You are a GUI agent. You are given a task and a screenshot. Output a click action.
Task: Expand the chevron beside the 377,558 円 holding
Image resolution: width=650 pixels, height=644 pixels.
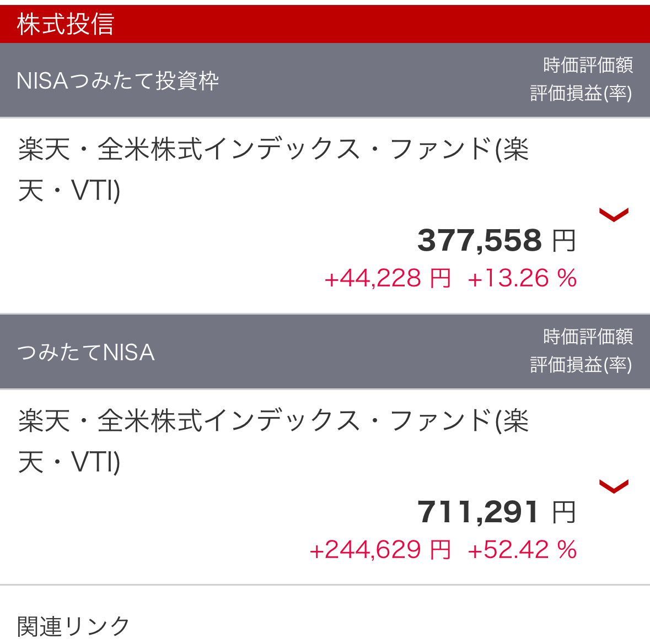(x=613, y=214)
